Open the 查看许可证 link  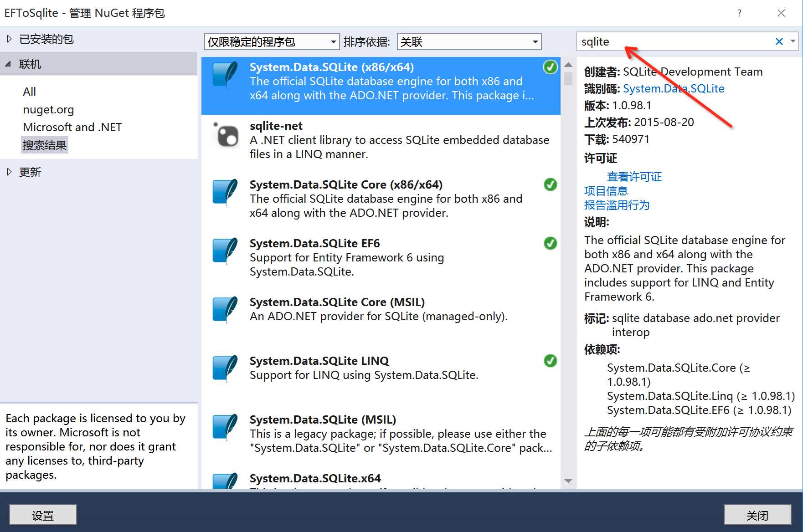coord(634,177)
